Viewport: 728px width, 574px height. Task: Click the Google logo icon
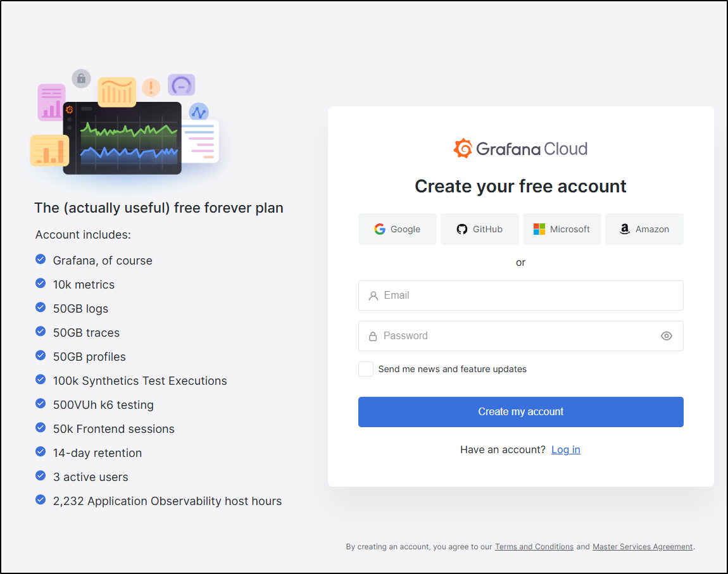380,229
